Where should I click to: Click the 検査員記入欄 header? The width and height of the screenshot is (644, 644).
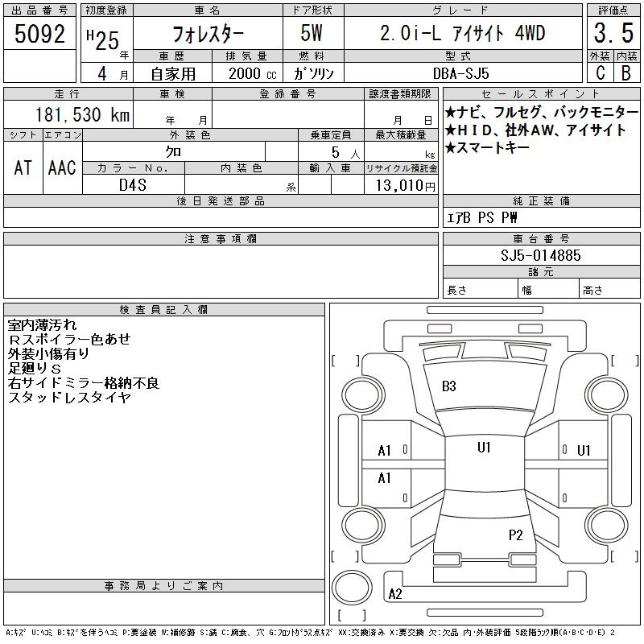tap(164, 310)
